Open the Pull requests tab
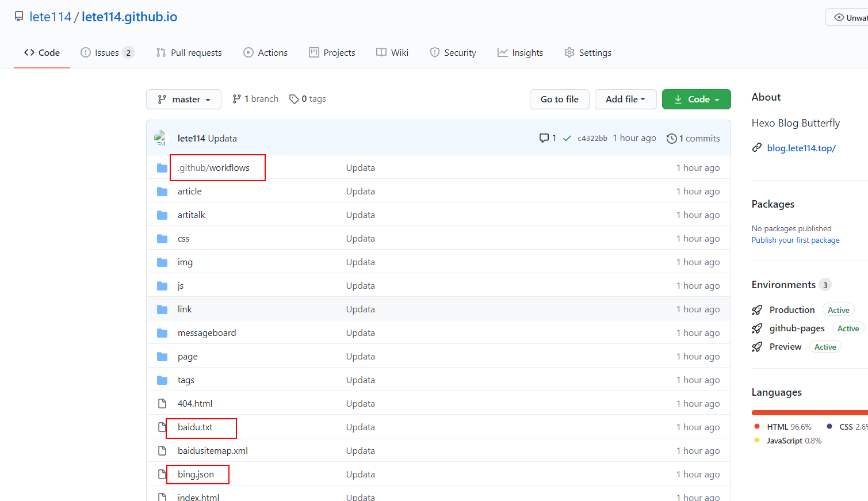Image resolution: width=868 pixels, height=501 pixels. pos(189,52)
